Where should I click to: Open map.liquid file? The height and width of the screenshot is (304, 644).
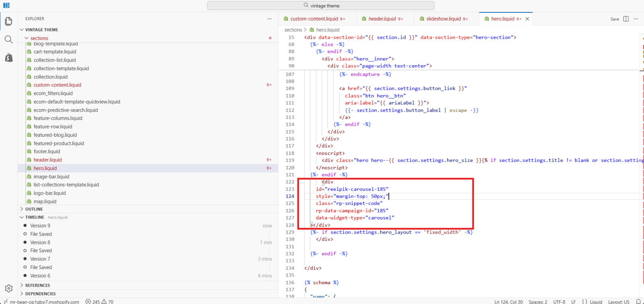click(x=45, y=201)
